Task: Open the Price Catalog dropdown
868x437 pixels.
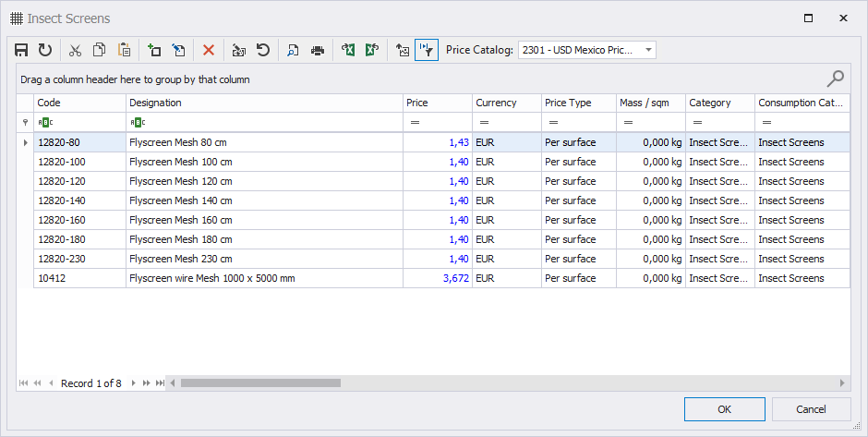Action: click(648, 50)
